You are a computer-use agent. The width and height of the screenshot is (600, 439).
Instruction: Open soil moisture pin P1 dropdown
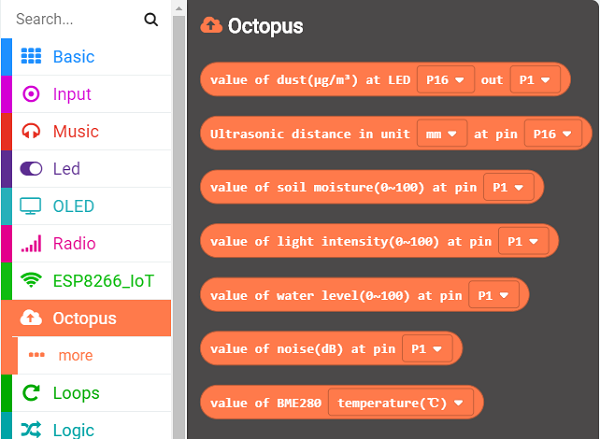click(x=509, y=187)
